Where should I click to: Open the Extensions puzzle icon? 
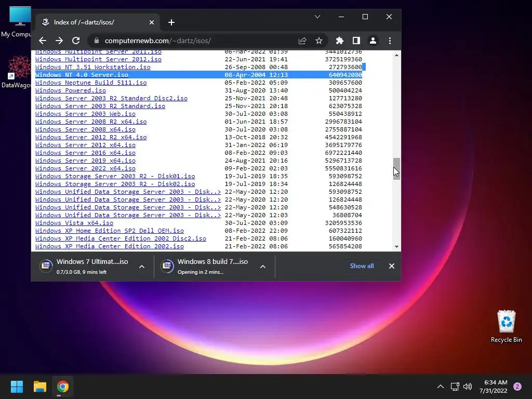tap(340, 41)
